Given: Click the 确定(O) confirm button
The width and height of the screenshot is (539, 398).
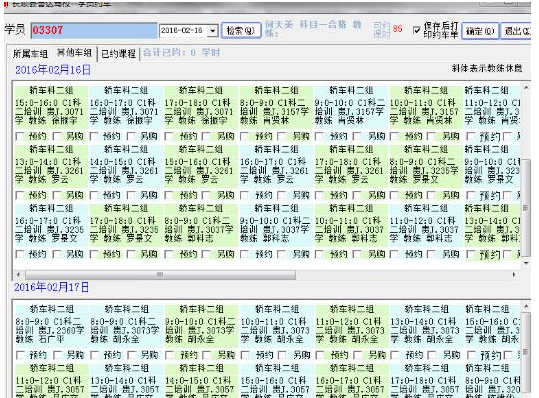Looking at the screenshot, I should coord(480,31).
